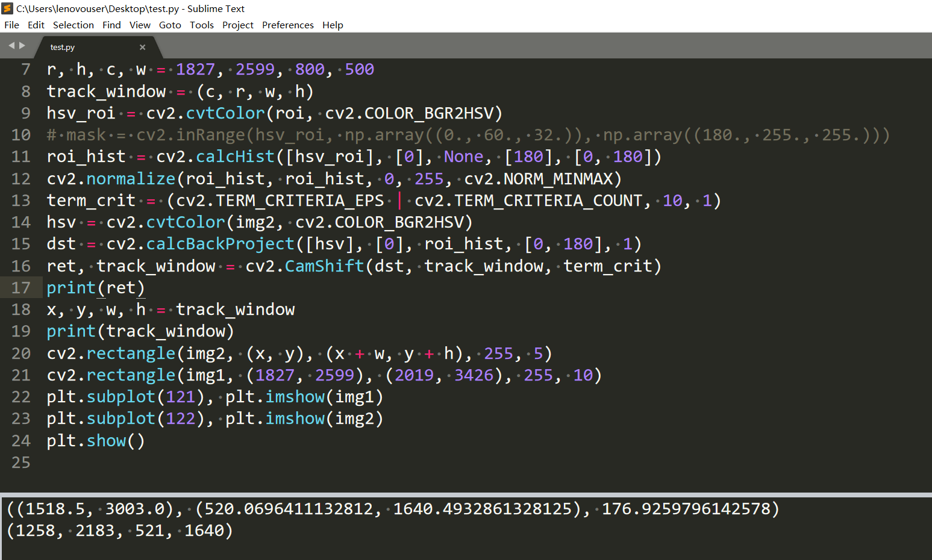This screenshot has width=932, height=560.
Task: Click 'cvtColor' on line 9
Action: point(225,113)
